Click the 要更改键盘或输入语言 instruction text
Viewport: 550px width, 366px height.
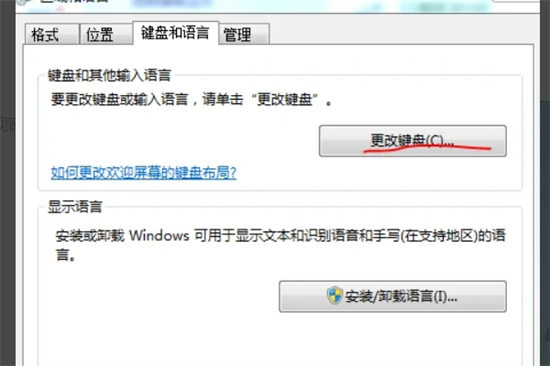click(x=191, y=99)
